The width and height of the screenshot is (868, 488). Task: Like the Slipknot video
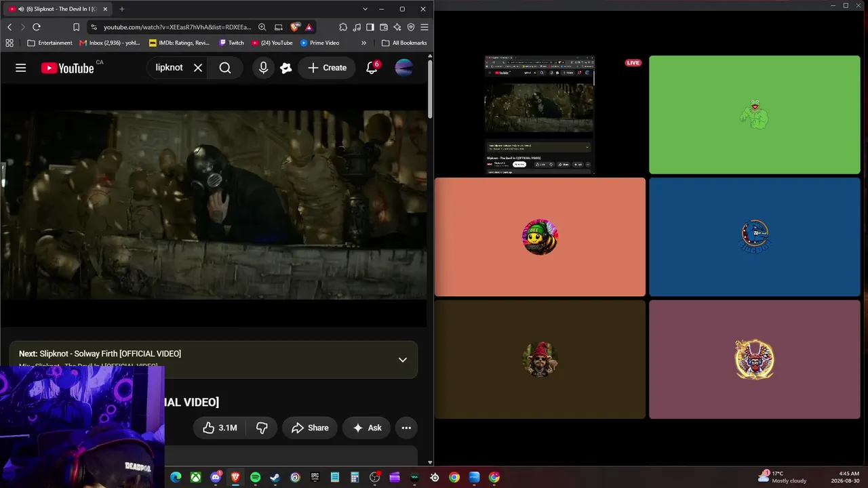(220, 428)
